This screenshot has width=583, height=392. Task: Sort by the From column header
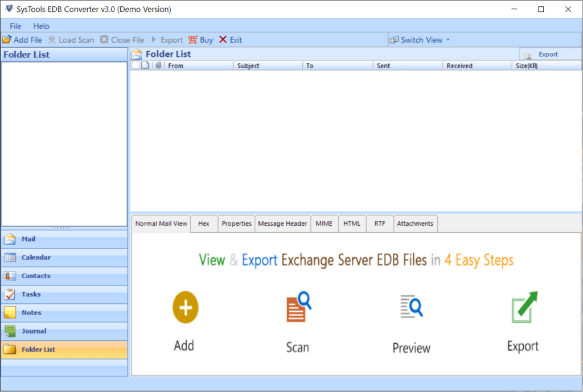point(199,66)
